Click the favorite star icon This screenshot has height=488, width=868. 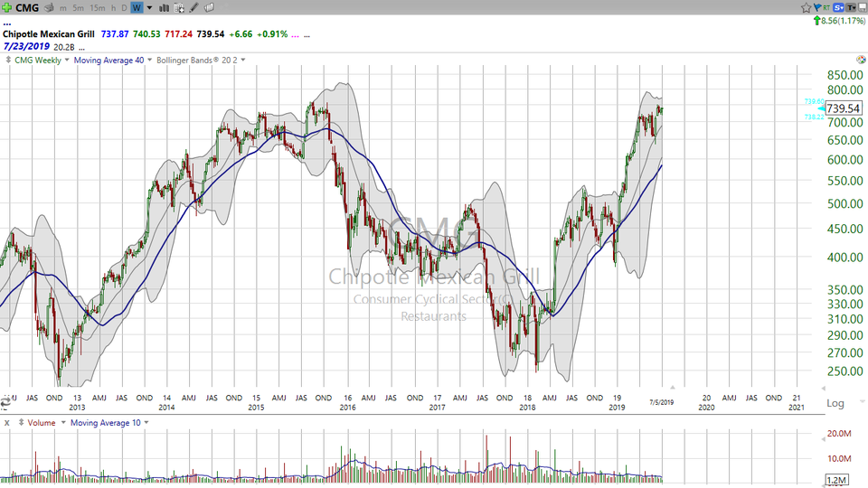tap(806, 8)
